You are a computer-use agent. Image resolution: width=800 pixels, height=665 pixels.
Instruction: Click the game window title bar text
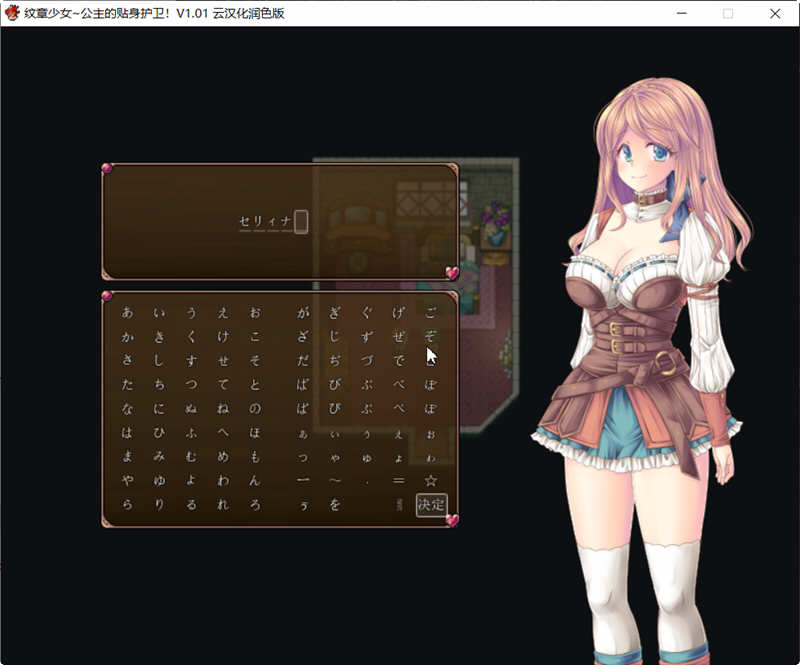point(150,14)
